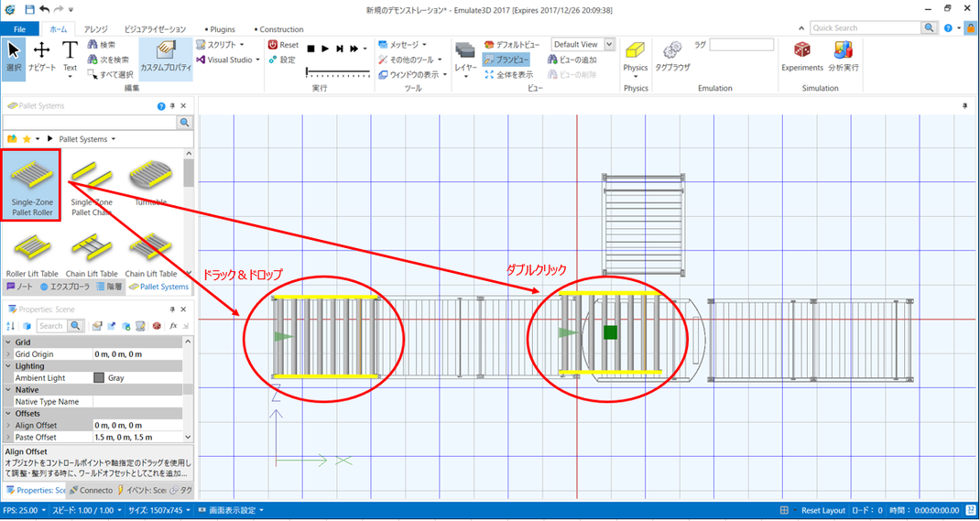Collapse the ribbon with caret icon
Screen dimensions: 980x521
[802, 28]
